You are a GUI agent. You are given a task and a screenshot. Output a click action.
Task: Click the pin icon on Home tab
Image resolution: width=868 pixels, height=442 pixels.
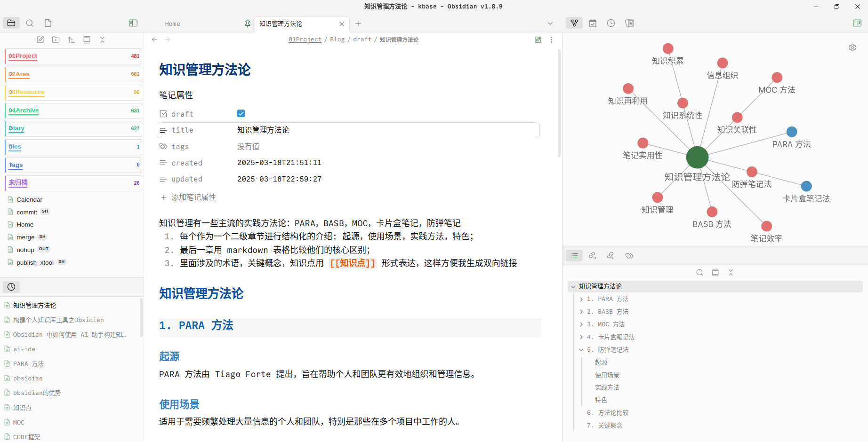[x=248, y=24]
